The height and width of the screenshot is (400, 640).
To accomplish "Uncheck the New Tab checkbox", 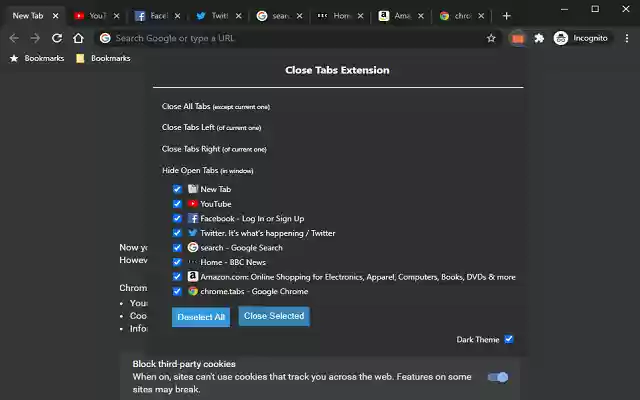I will click(177, 189).
